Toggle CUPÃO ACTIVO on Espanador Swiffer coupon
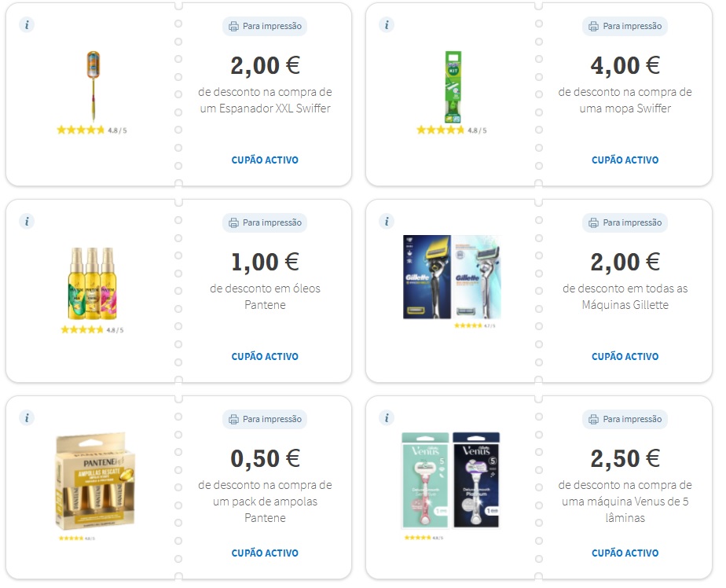Viewport: 726px width, 588px height. pos(265,160)
